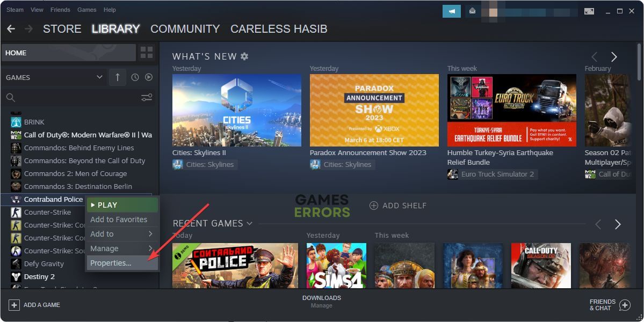The height and width of the screenshot is (322, 644).
Task: Open the Recent Games shelf dropdown
Action: (x=249, y=224)
